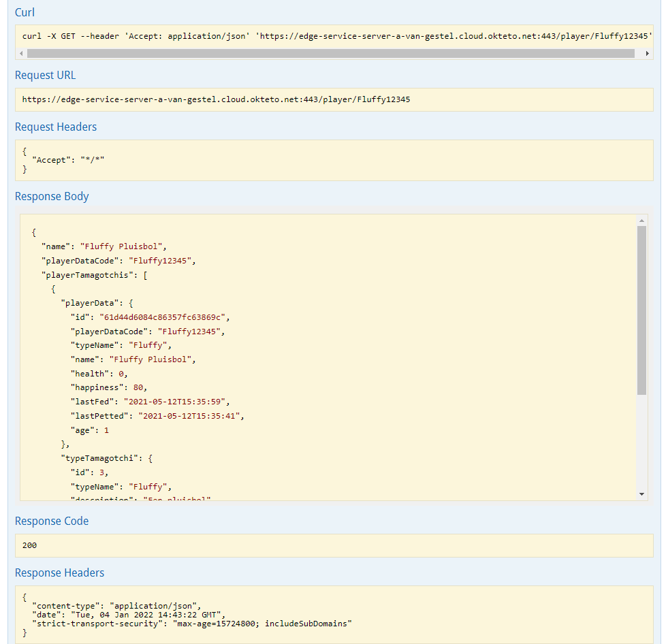The width and height of the screenshot is (668, 644).
Task: Click the curl box left scroll arrow
Action: pyautogui.click(x=21, y=53)
